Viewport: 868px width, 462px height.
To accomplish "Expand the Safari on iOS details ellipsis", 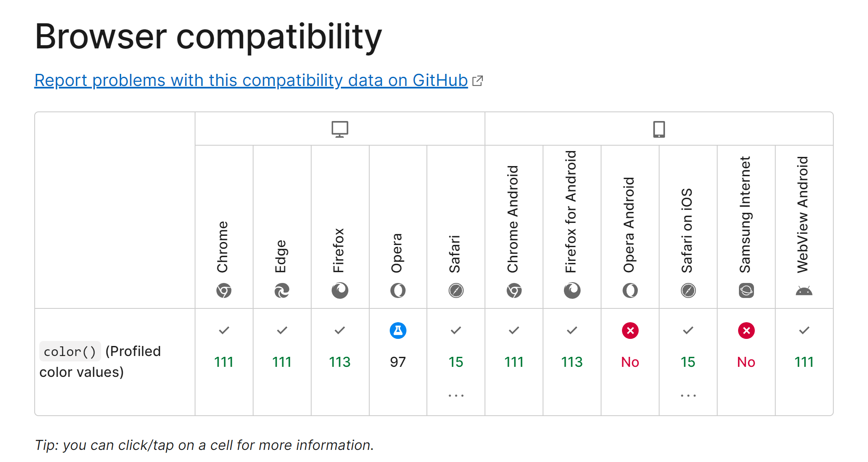I will pos(688,395).
